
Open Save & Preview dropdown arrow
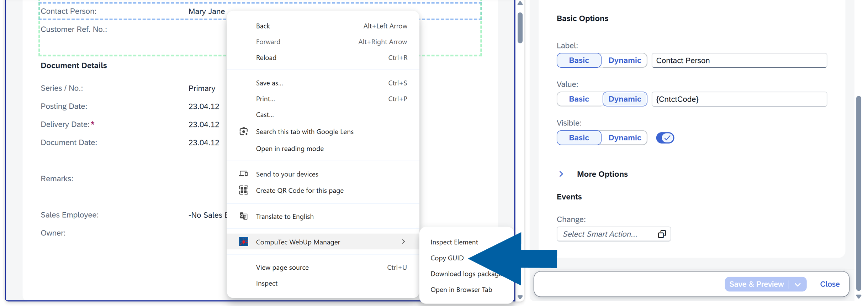(798, 284)
